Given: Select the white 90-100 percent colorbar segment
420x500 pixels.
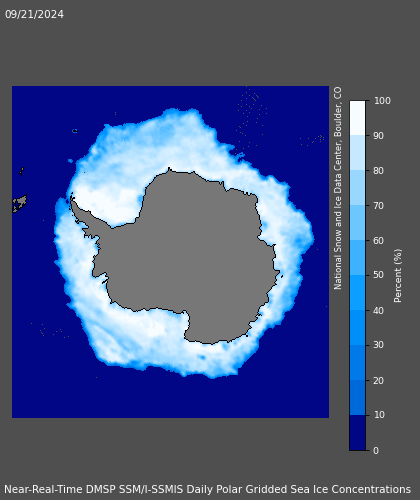Looking at the screenshot, I should click(x=357, y=118).
